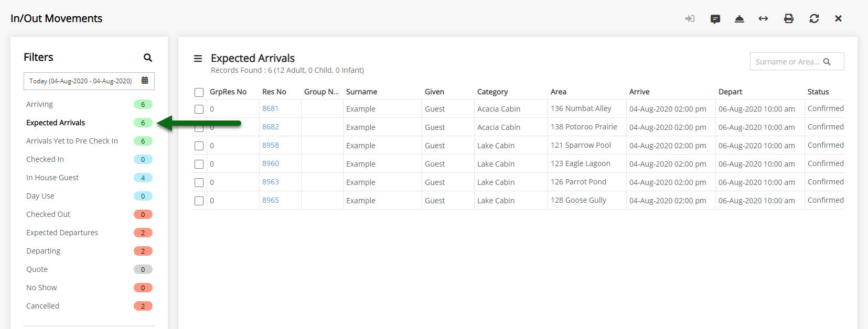Open reservation 8681 link
868x329 pixels.
pos(271,108)
